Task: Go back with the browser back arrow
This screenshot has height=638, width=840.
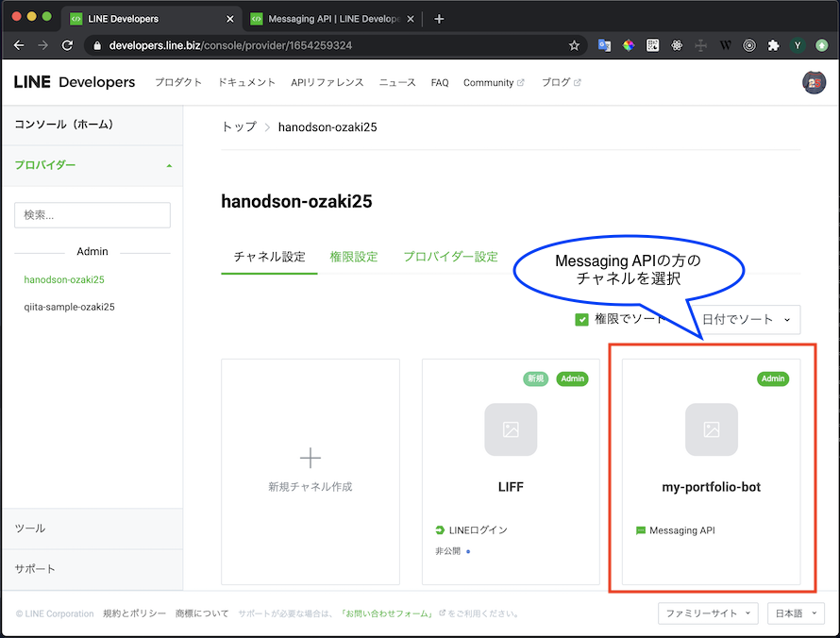Action: pos(19,45)
